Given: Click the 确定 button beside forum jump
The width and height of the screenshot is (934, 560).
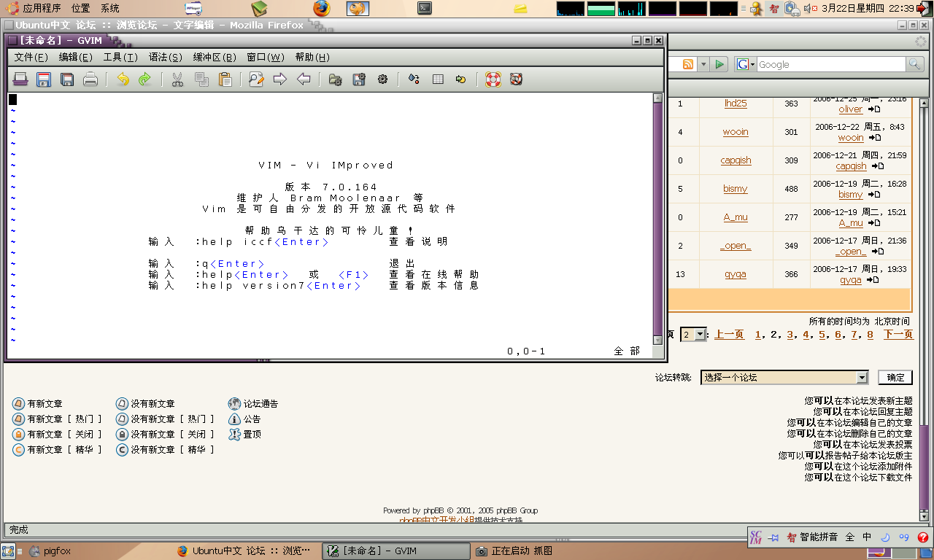Looking at the screenshot, I should click(x=895, y=377).
